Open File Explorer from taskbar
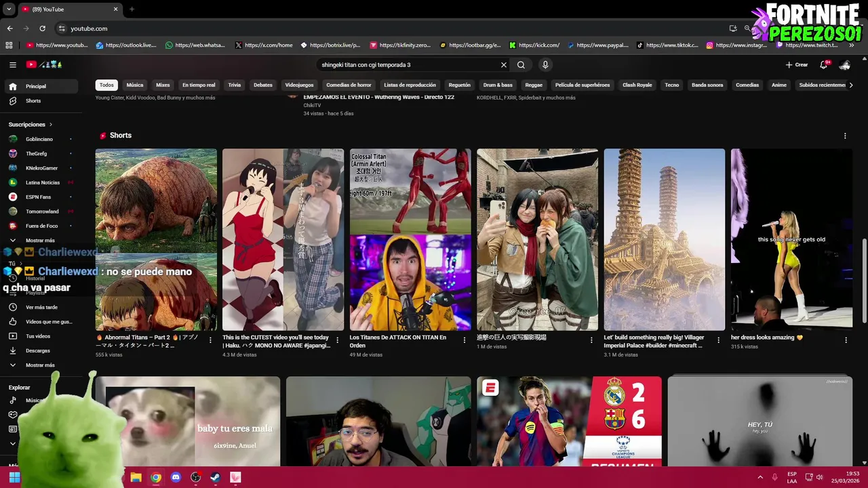This screenshot has width=868, height=488. tap(136, 477)
